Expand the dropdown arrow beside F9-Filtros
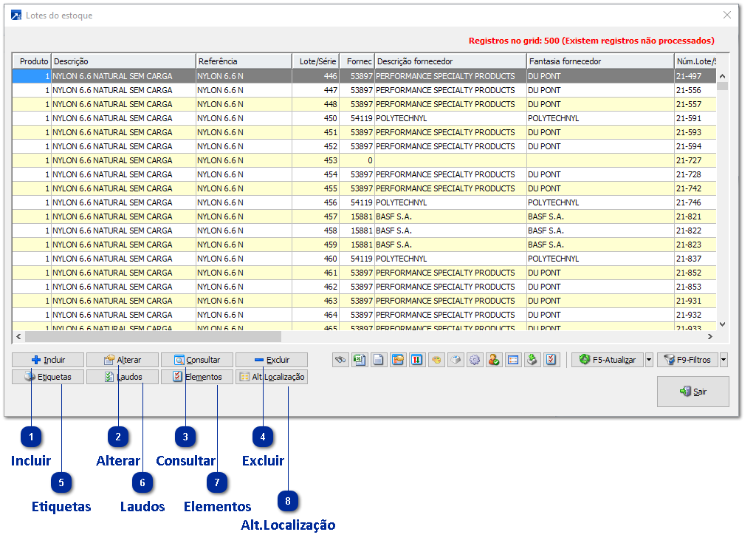The width and height of the screenshot is (756, 546). (x=724, y=360)
